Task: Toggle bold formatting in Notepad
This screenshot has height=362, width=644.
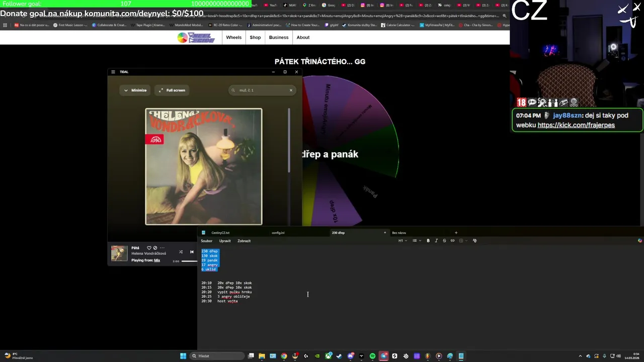Action: (428, 241)
